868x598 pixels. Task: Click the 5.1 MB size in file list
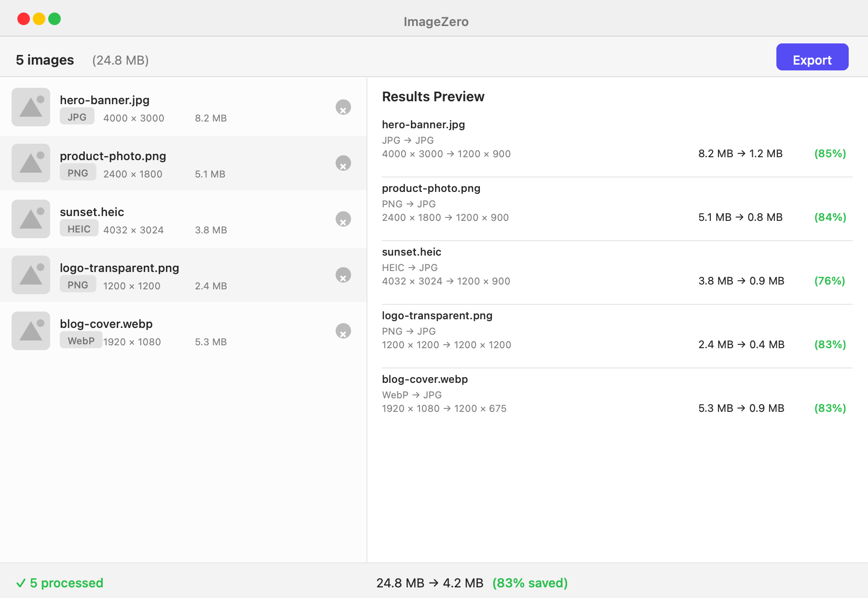(x=210, y=174)
